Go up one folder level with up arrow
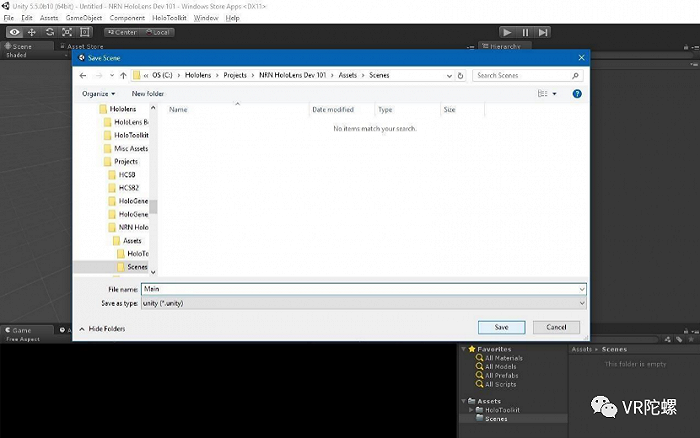The width and height of the screenshot is (700, 438). click(122, 75)
